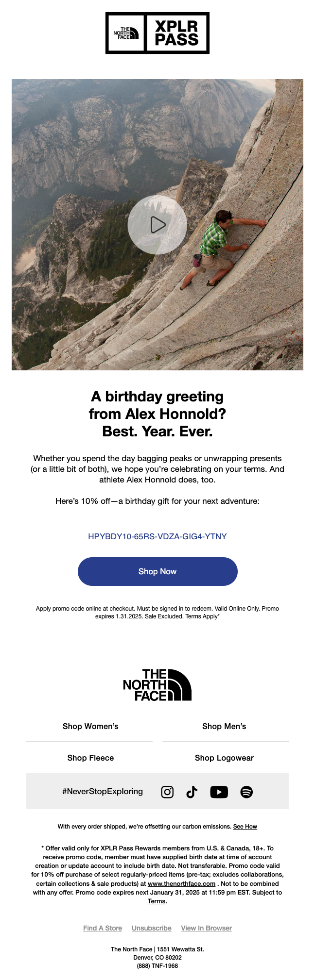Open the Terms link in fine print
The width and height of the screenshot is (315, 980).
click(157, 901)
